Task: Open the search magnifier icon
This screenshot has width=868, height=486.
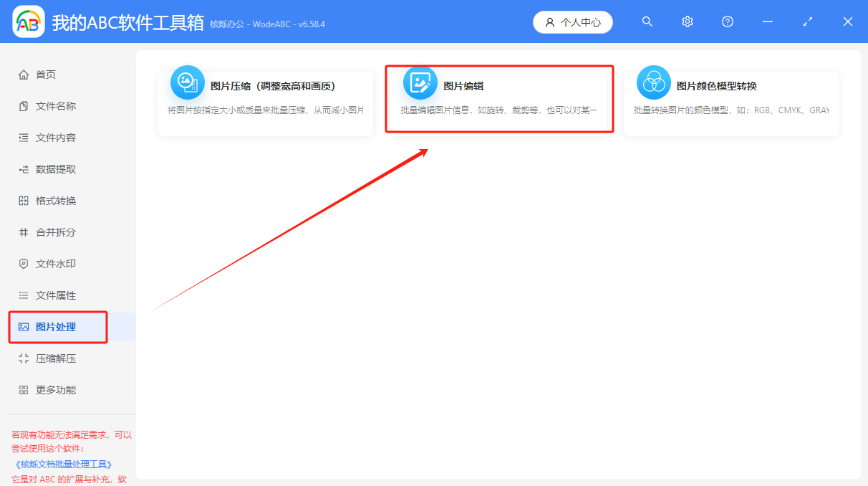Action: (x=647, y=22)
